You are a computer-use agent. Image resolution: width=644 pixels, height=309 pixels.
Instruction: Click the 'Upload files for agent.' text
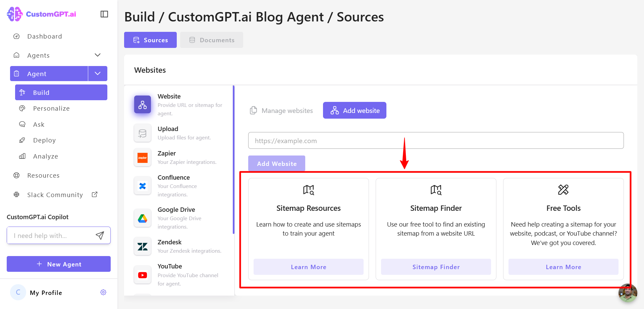(184, 137)
